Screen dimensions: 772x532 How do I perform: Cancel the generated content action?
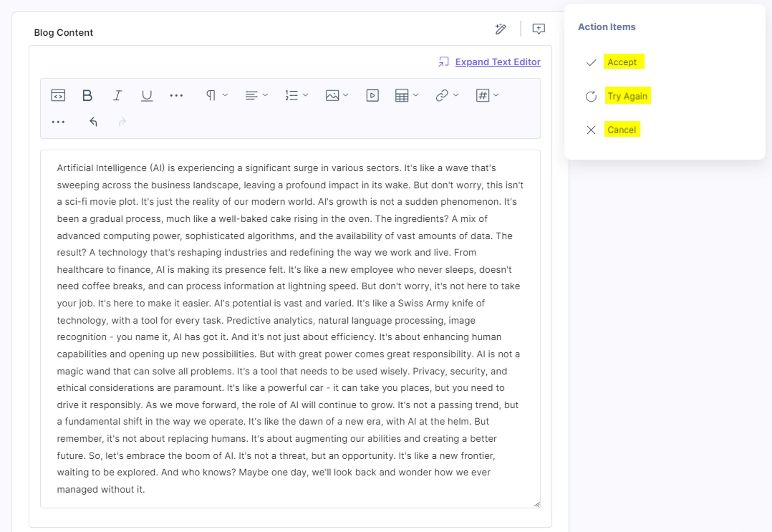coord(622,129)
